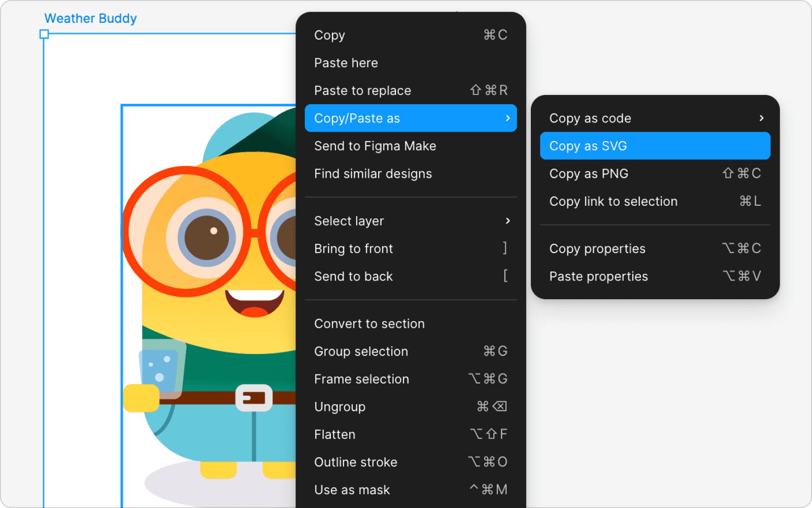This screenshot has height=508, width=812.
Task: Select Convert to section
Action: [411, 324]
